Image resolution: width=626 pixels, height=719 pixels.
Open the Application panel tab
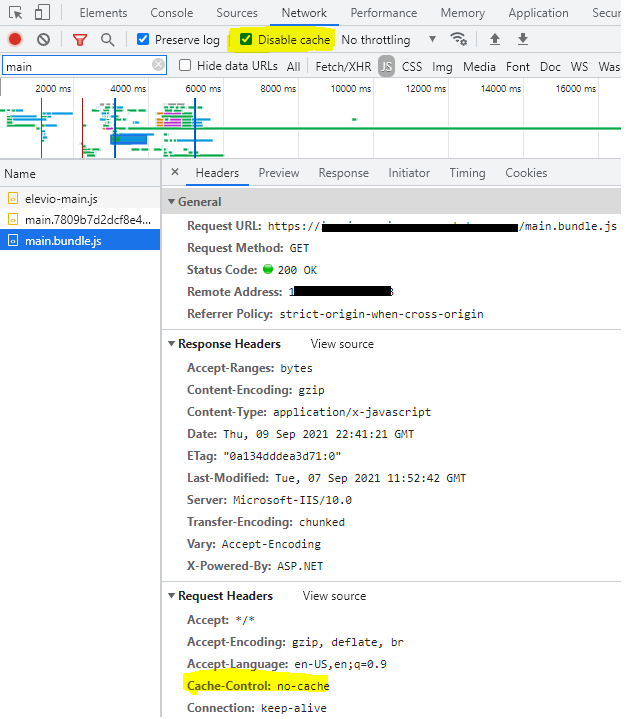click(538, 13)
